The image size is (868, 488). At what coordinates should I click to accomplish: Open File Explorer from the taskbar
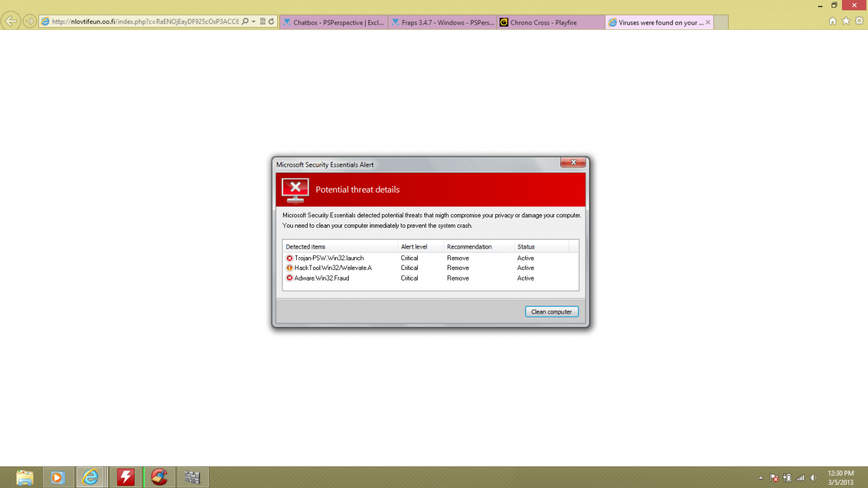click(24, 478)
